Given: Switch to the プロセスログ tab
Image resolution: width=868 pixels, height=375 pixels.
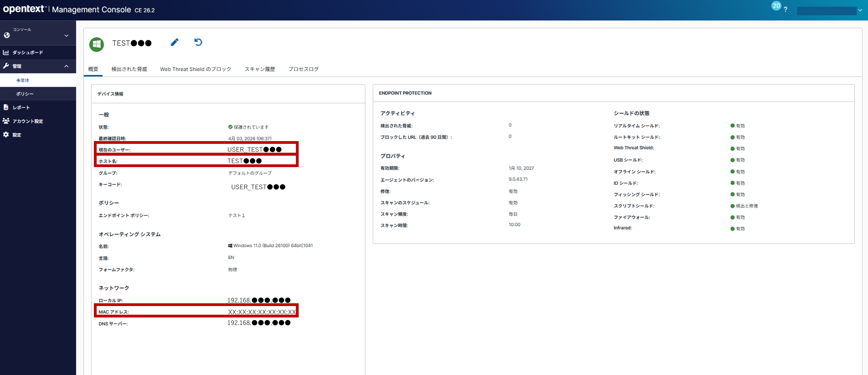Looking at the screenshot, I should pos(303,69).
